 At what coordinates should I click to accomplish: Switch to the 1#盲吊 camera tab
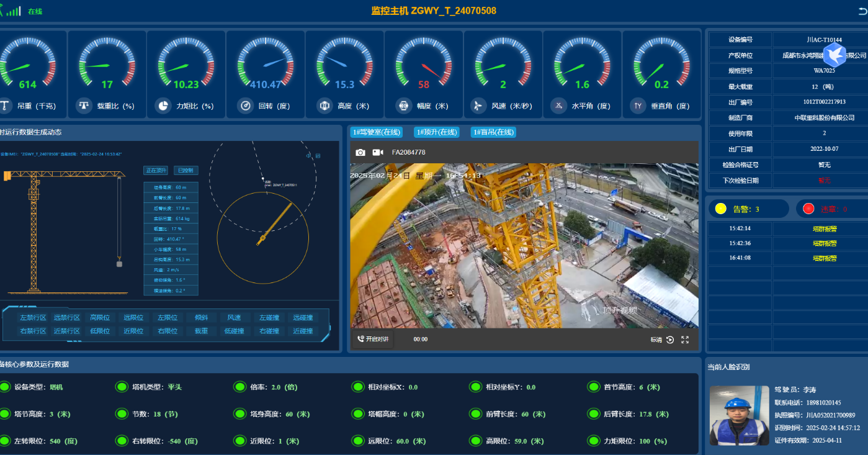click(494, 132)
